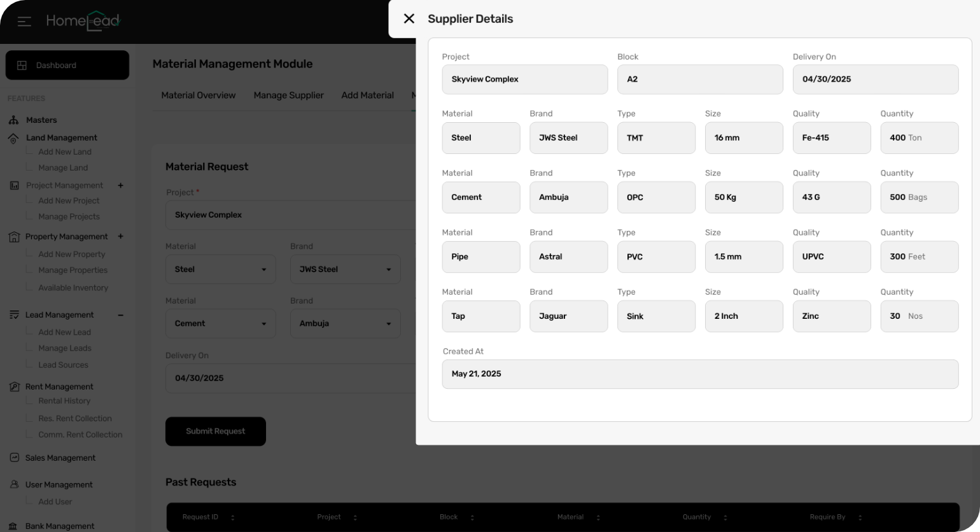
Task: Go to Comm. Rent Collection
Action: point(80,435)
